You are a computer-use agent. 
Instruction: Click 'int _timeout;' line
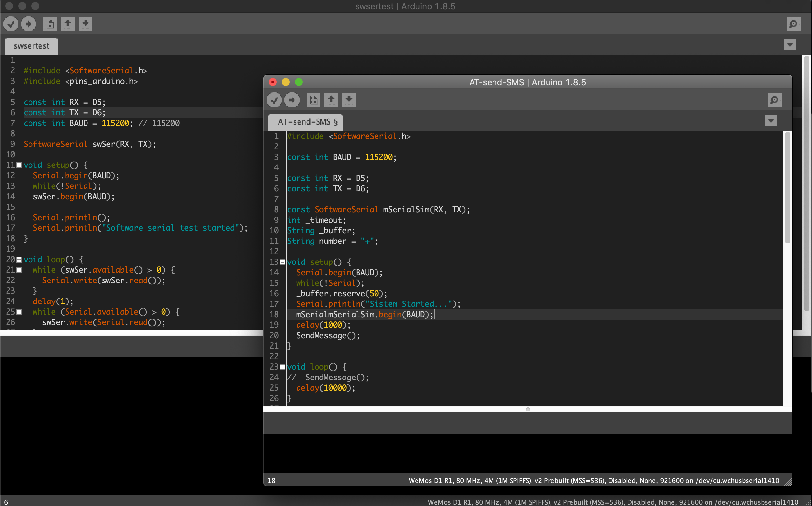[x=317, y=220]
